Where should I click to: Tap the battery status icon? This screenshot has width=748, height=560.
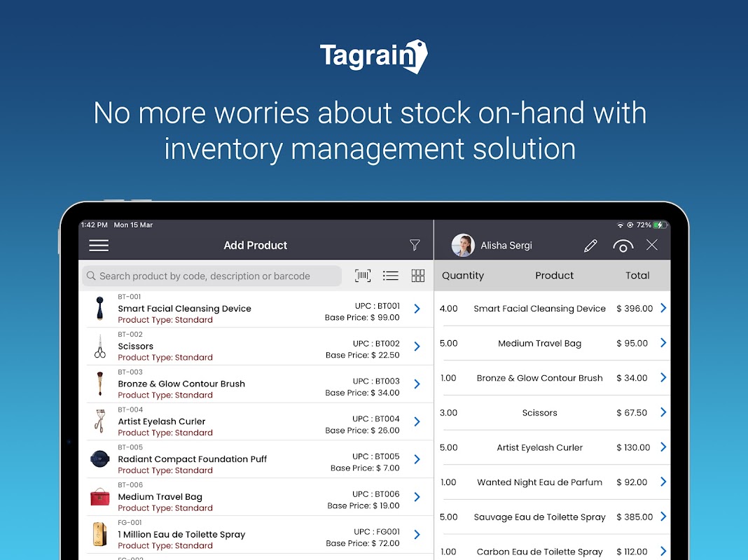tap(660, 225)
